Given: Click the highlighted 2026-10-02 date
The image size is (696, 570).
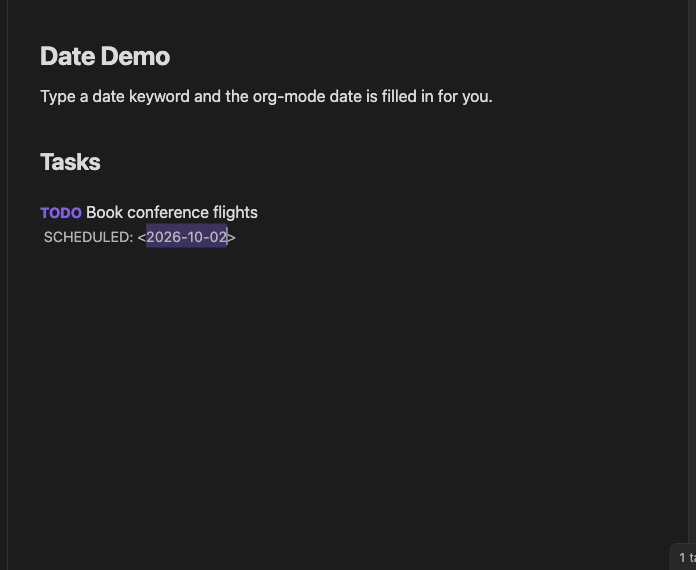Looking at the screenshot, I should 186,237.
